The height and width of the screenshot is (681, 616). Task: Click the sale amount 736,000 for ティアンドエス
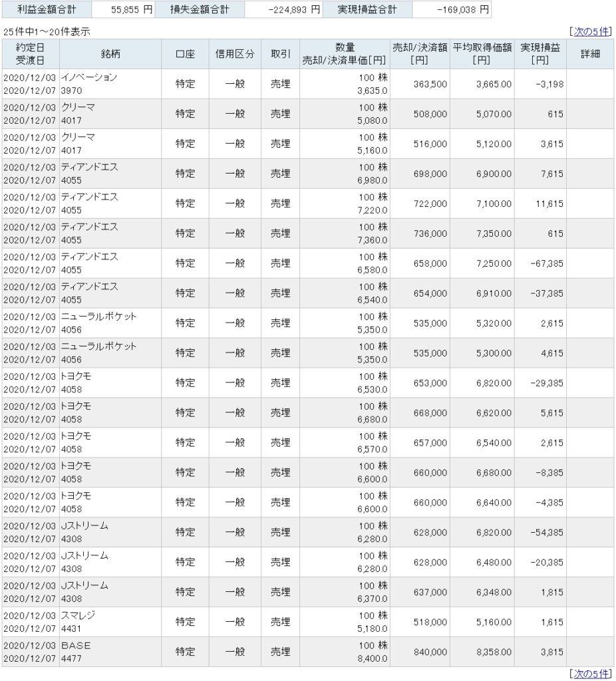pos(430,233)
